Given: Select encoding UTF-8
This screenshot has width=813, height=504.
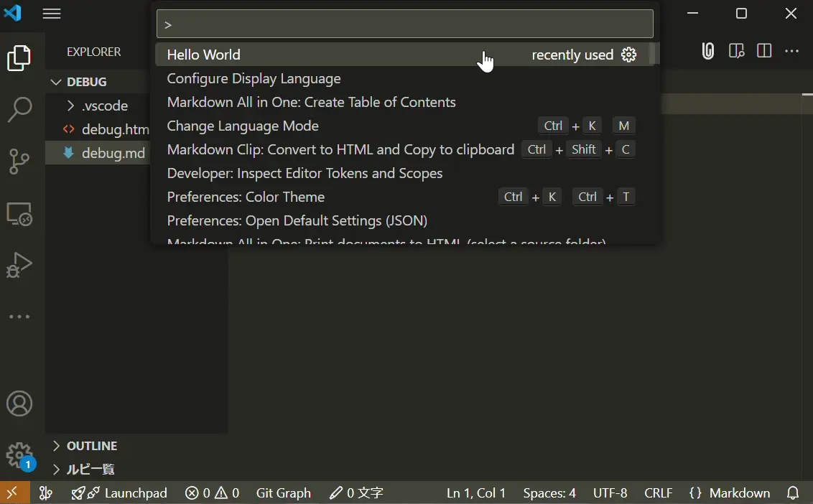Looking at the screenshot, I should coord(610,493).
